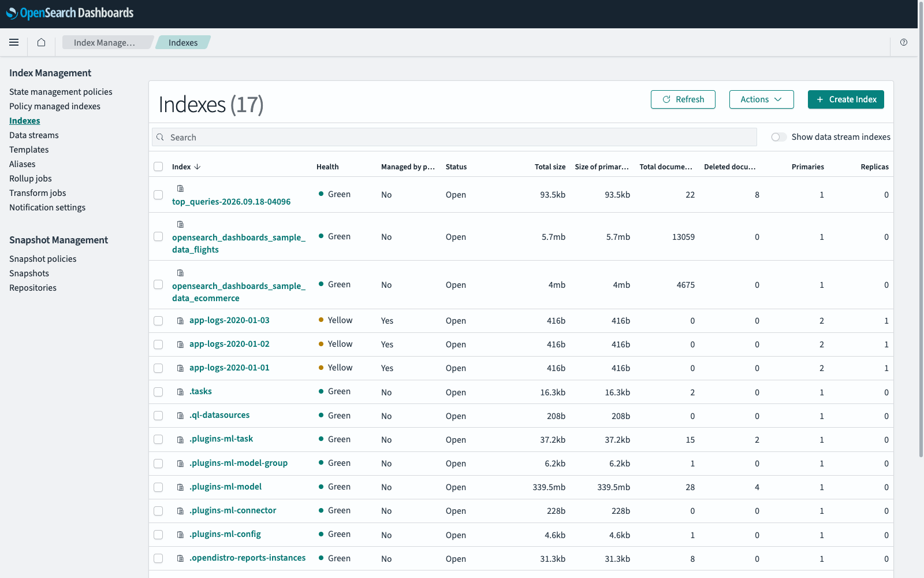
Task: Click the Refresh button
Action: point(683,99)
